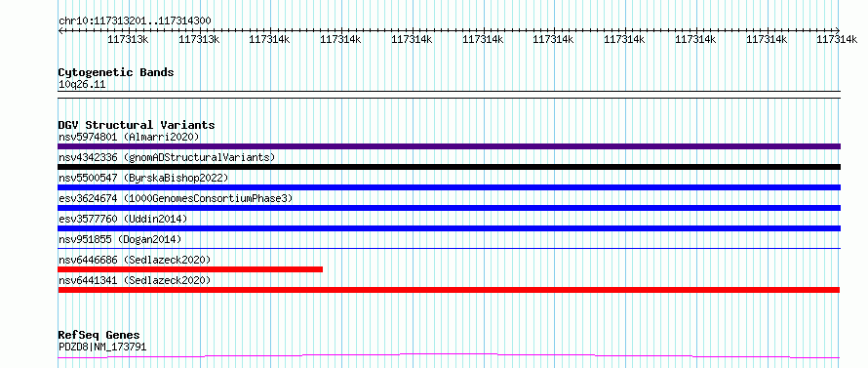Open variant nsv951855 (Dogan2014) label
The image size is (868, 368).
click(x=120, y=239)
